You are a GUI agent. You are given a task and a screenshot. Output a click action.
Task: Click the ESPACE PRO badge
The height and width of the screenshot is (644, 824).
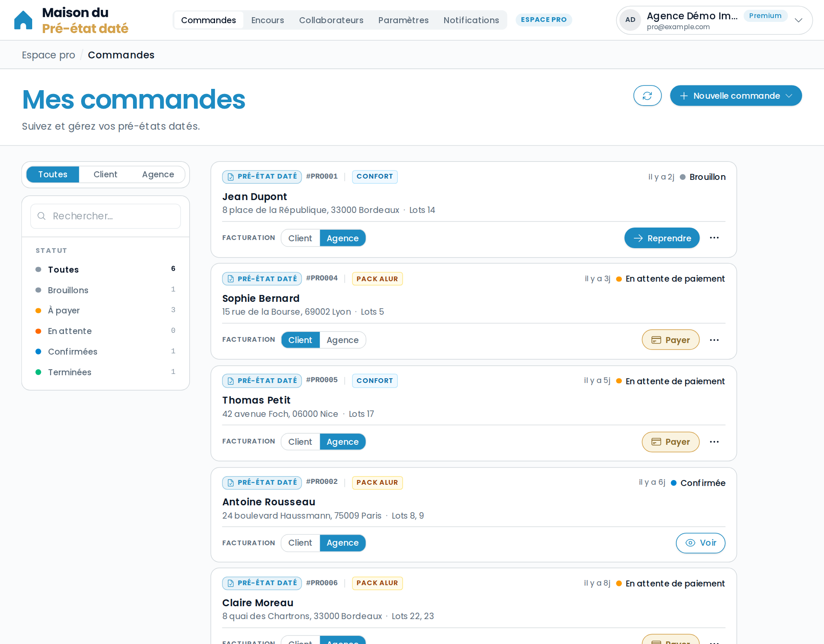tap(544, 20)
